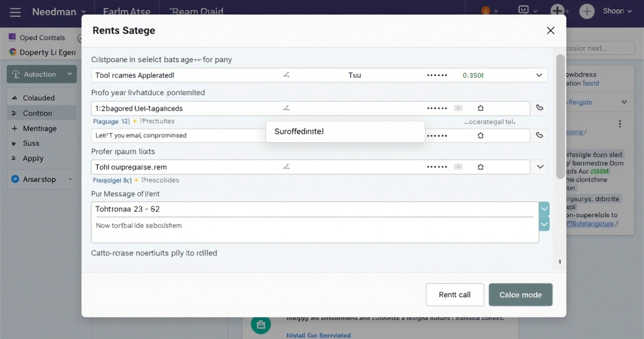The image size is (644, 339).
Task: Click the yellow star next to Prectuites
Action: [x=136, y=121]
